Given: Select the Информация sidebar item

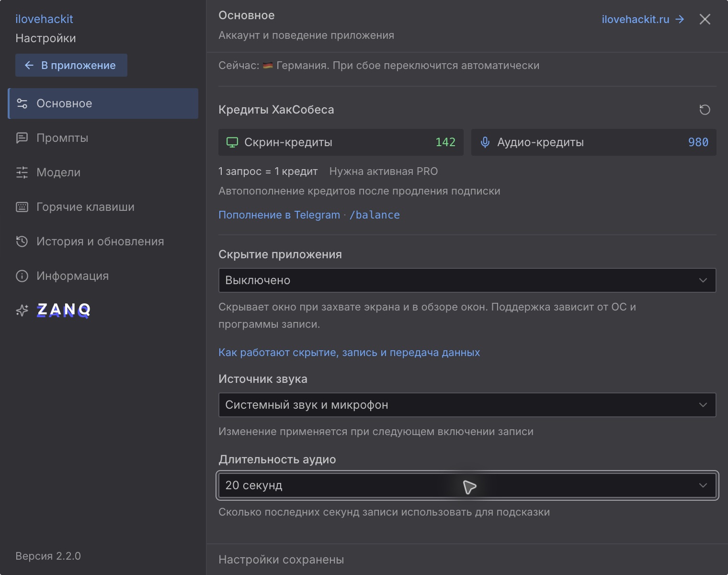Looking at the screenshot, I should click(x=103, y=276).
